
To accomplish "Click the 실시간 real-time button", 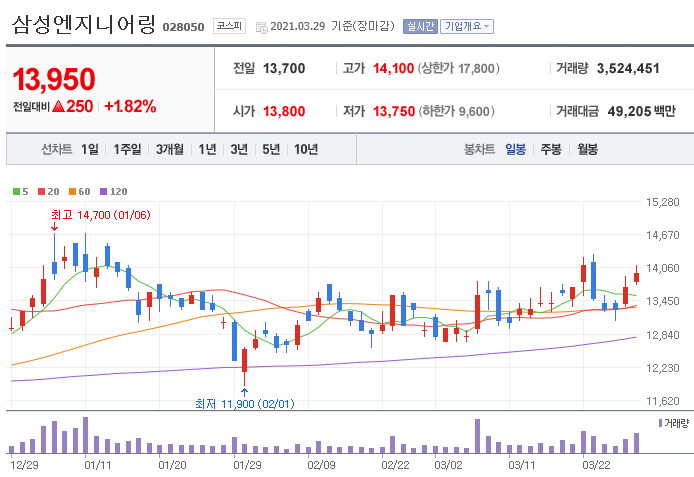I will click(x=420, y=27).
